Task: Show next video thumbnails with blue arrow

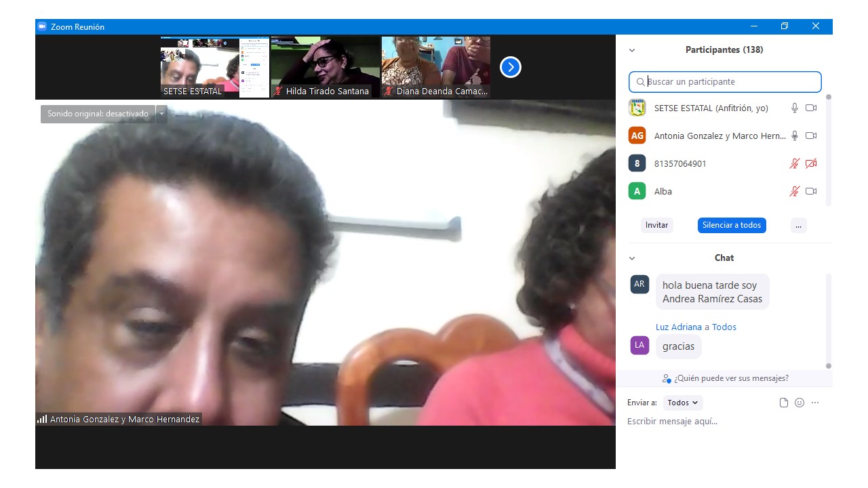Action: (x=510, y=67)
